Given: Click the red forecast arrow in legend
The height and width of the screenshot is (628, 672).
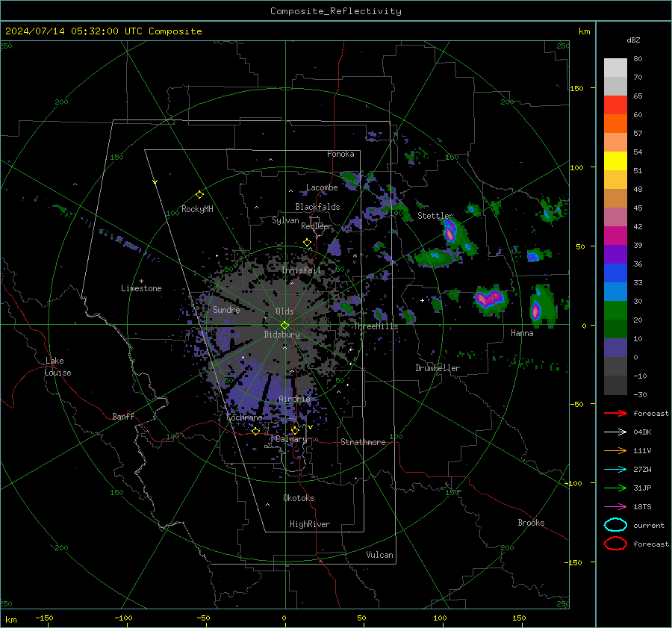Looking at the screenshot, I should coord(615,413).
